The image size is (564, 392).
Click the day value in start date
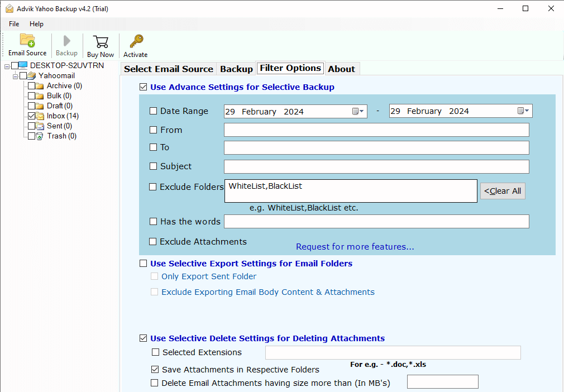pyautogui.click(x=230, y=112)
